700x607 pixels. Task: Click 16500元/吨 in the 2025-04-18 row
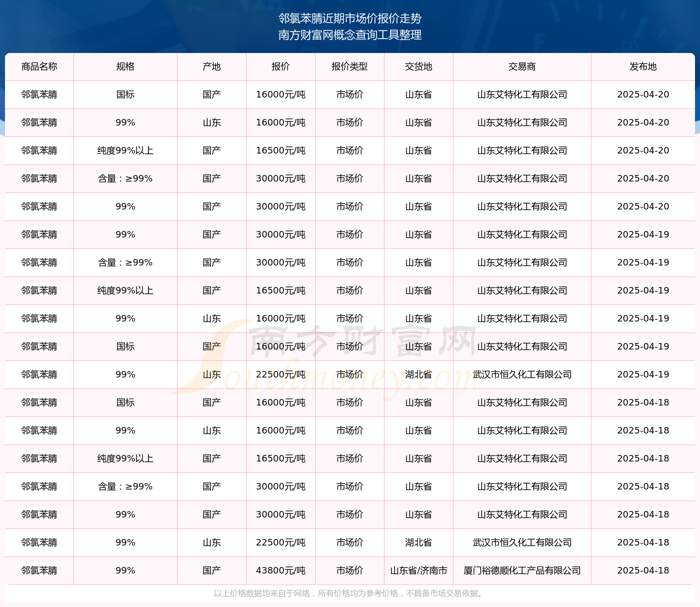point(281,458)
